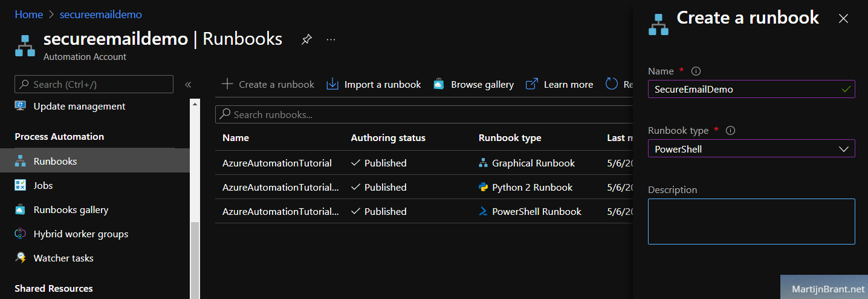868x299 pixels.
Task: Click the Runbooks gallery bag icon
Action: pyautogui.click(x=21, y=209)
